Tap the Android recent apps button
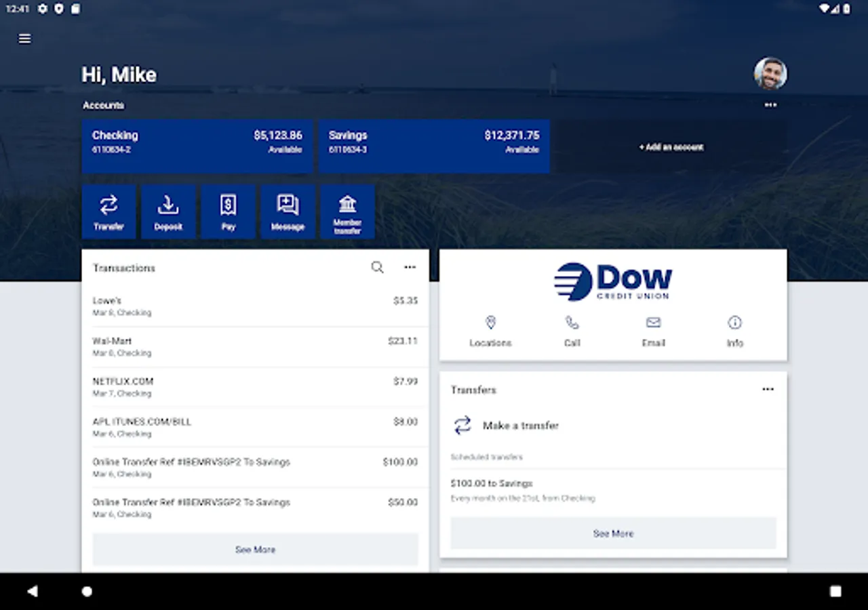Viewport: 868px width, 610px height. pyautogui.click(x=835, y=591)
